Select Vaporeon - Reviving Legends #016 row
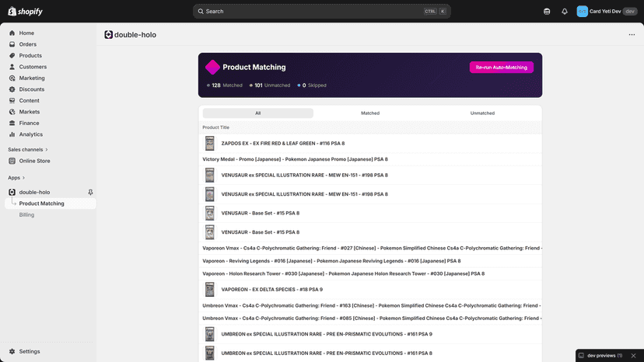The width and height of the screenshot is (644, 362). pyautogui.click(x=370, y=261)
